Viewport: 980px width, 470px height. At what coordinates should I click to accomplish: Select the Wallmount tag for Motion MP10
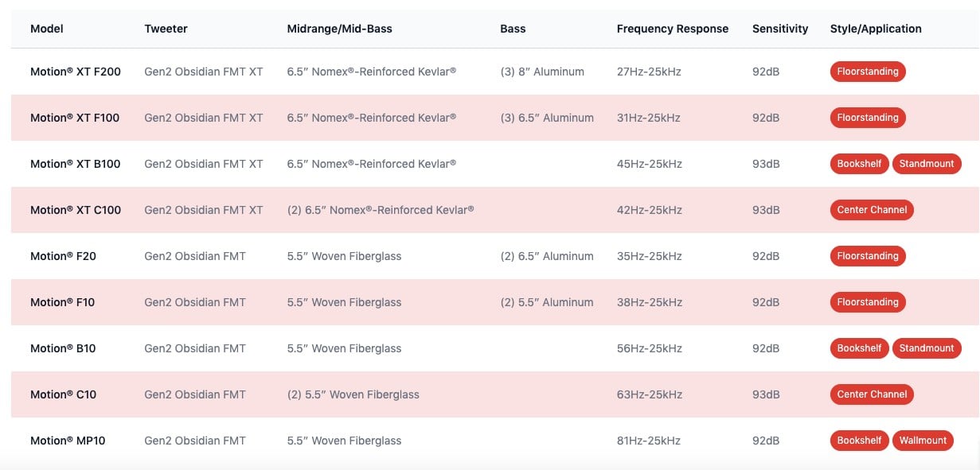(923, 441)
